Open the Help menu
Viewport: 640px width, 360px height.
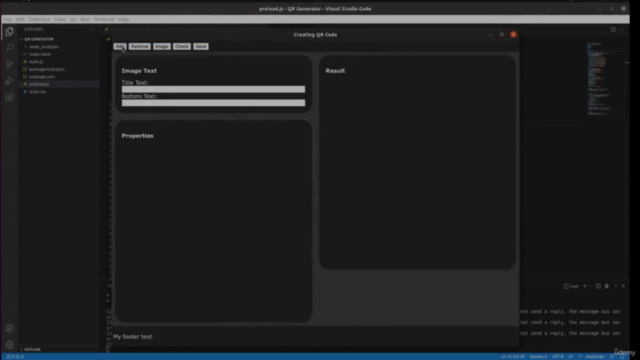[x=124, y=19]
